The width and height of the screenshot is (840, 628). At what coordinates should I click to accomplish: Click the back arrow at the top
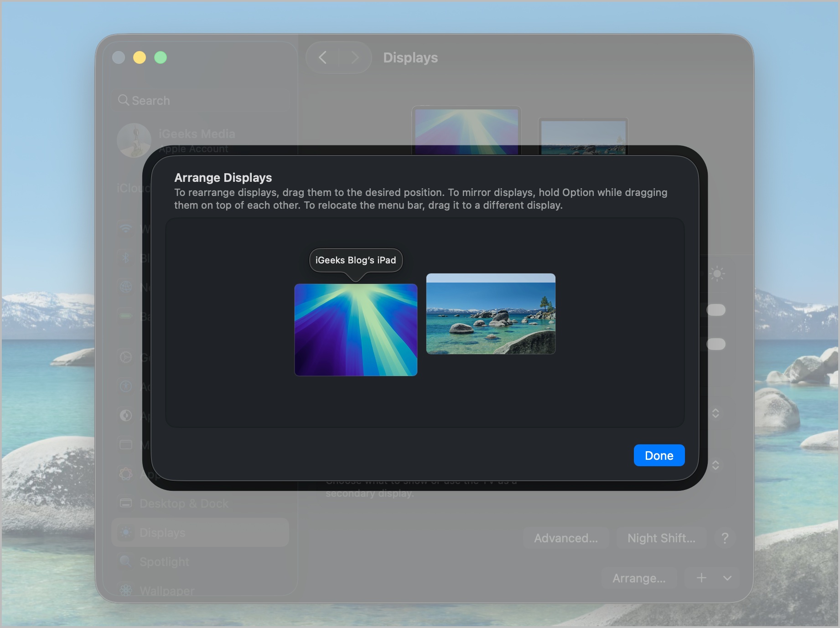click(x=323, y=57)
